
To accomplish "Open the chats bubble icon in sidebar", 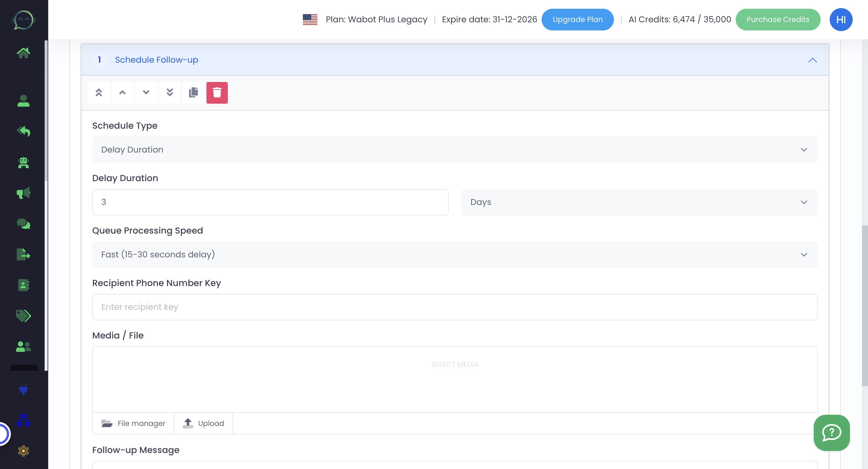I will click(23, 224).
